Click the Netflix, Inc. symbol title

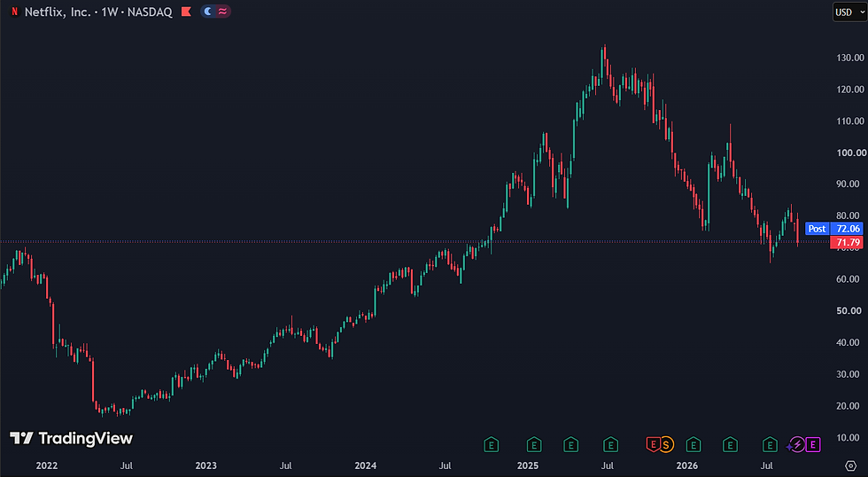point(58,12)
